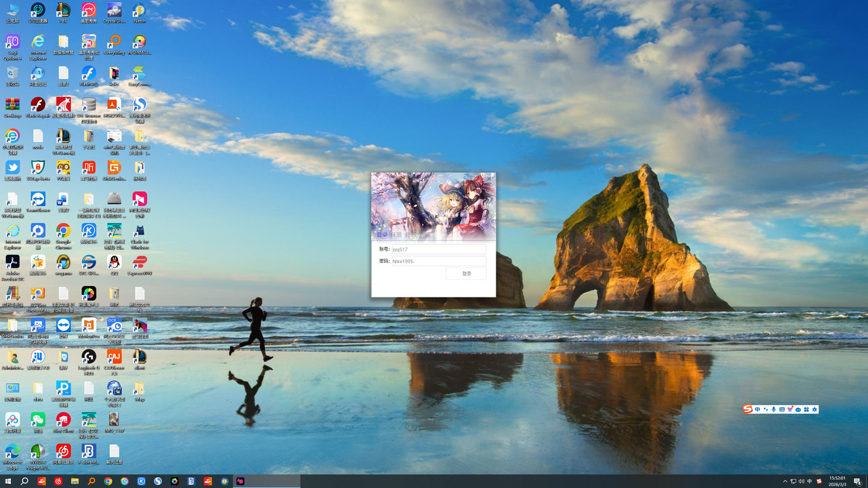Open the UU加速器 desktop shortcut
868x488 pixels.
point(38,13)
